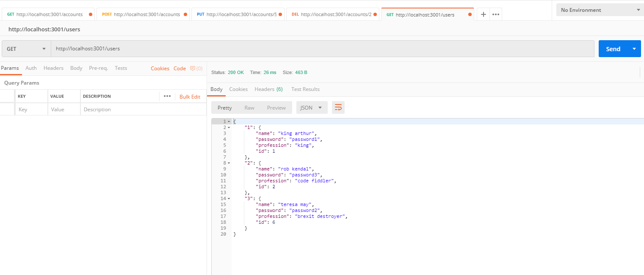Select the Pretty response view
The image size is (644, 275).
pyautogui.click(x=224, y=107)
